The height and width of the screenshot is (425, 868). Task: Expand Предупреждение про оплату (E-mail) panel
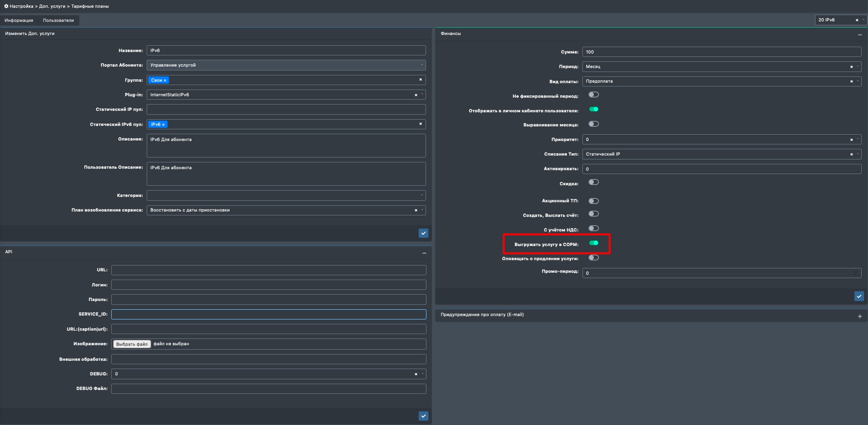point(860,316)
